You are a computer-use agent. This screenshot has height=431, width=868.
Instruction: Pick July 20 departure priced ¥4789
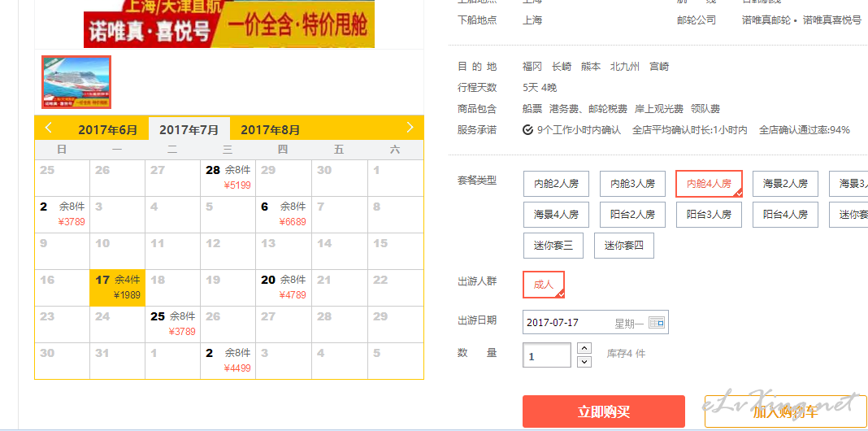284,288
